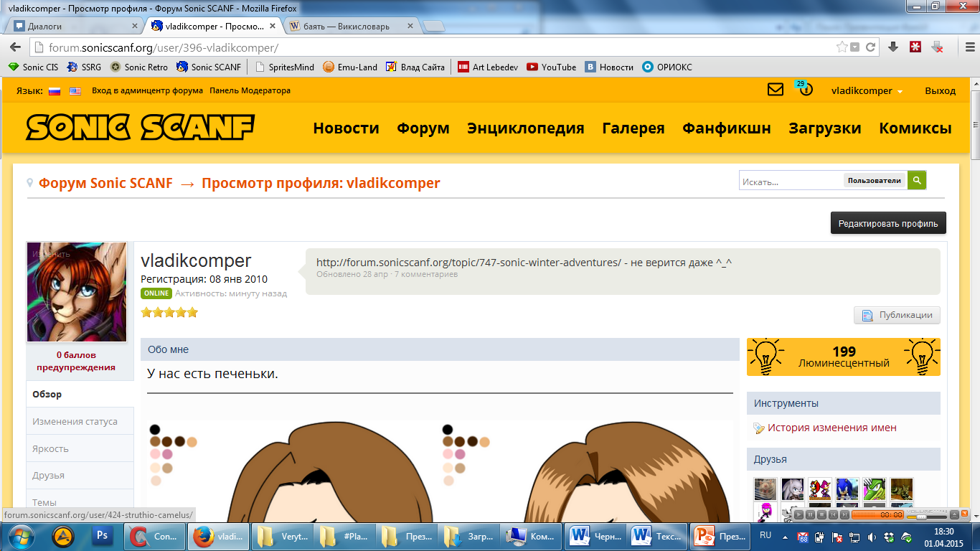Open the Пользователи search scope selector
The width and height of the screenshot is (980, 551).
pyautogui.click(x=874, y=181)
